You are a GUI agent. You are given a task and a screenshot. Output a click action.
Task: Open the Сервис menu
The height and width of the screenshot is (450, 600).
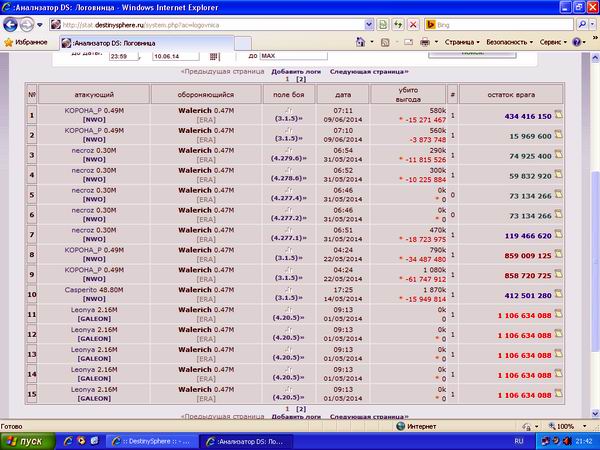(553, 42)
